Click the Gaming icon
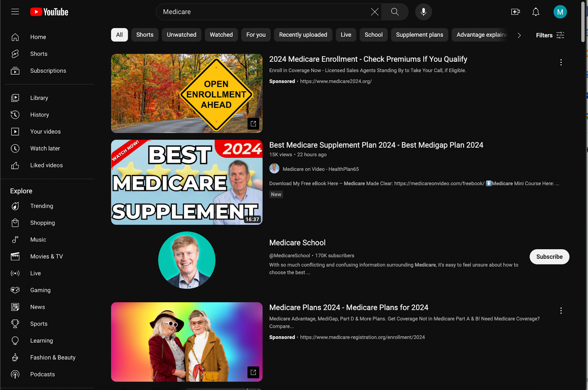The height and width of the screenshot is (390, 588). (15, 290)
